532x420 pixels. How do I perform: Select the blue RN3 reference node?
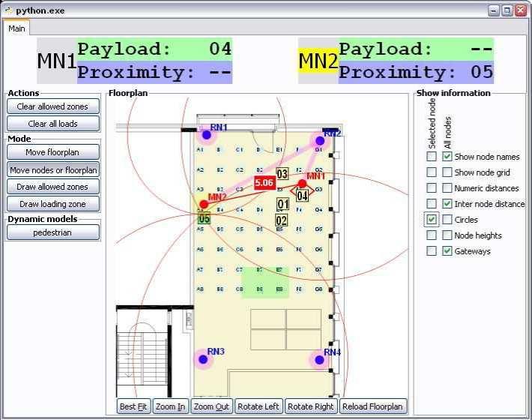point(203,359)
